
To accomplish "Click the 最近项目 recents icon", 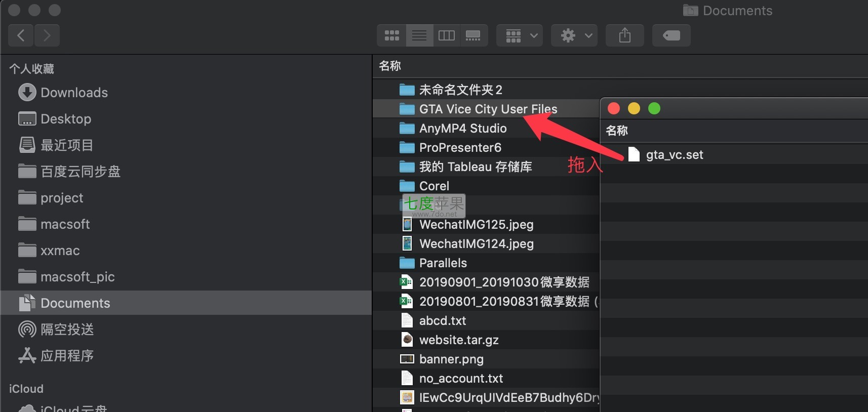I will click(x=27, y=145).
